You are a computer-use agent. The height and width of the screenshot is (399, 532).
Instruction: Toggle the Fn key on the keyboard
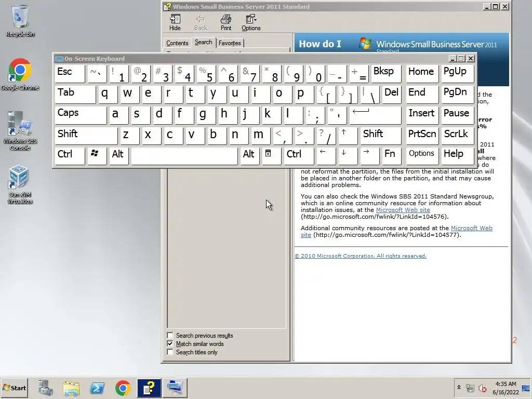[391, 156]
